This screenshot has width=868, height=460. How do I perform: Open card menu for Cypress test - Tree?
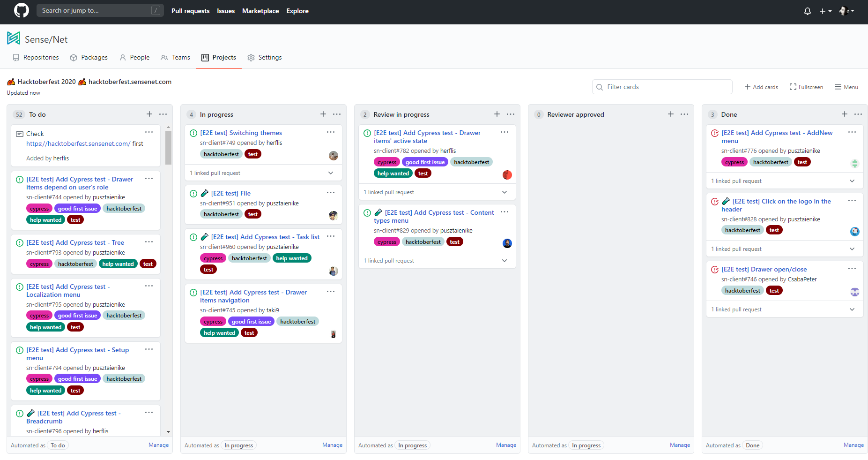149,242
